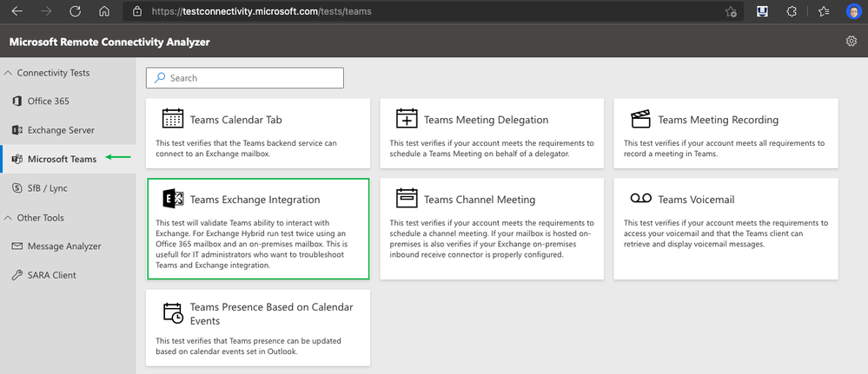Reload the page with the refresh icon
The width and height of the screenshot is (868, 374).
point(76,11)
